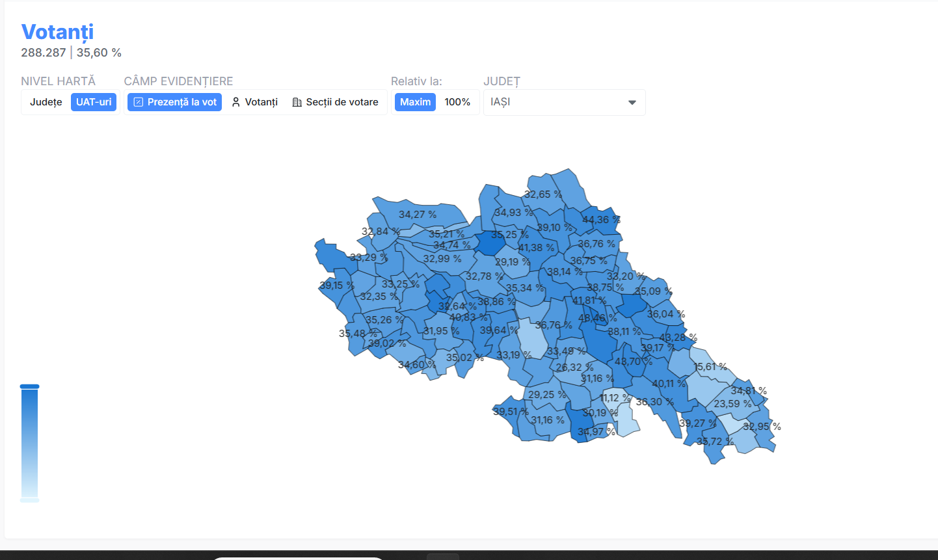Image resolution: width=938 pixels, height=560 pixels.
Task: Select the map area labeled 35,34 %
Action: tap(525, 288)
